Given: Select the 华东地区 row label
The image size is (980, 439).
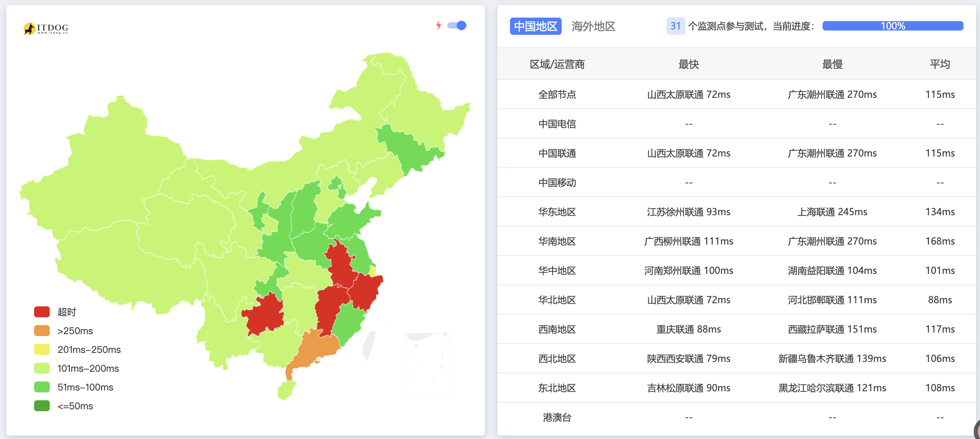Looking at the screenshot, I should [557, 212].
